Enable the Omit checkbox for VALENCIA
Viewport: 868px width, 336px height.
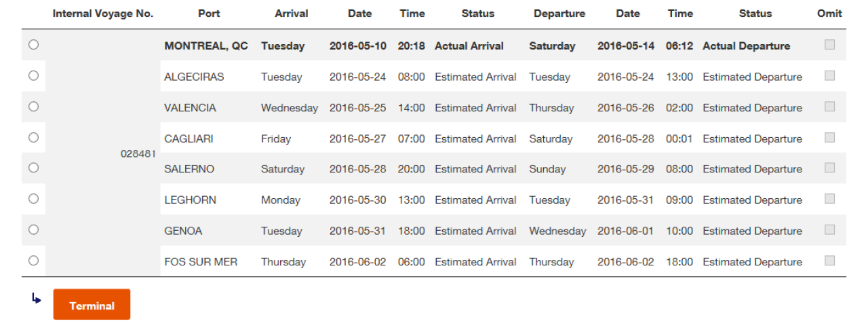829,107
